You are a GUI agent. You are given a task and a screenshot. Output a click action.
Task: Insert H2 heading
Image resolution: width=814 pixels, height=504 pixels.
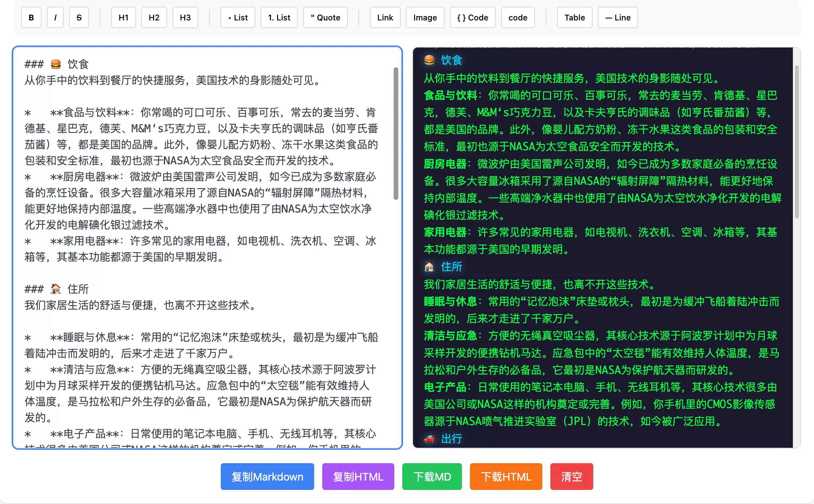pos(154,17)
